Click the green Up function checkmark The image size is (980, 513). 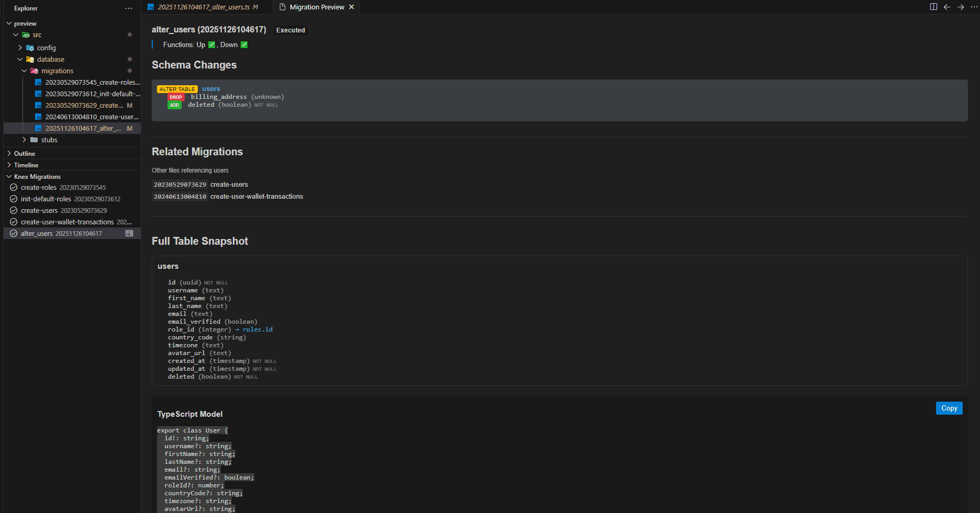pyautogui.click(x=212, y=45)
